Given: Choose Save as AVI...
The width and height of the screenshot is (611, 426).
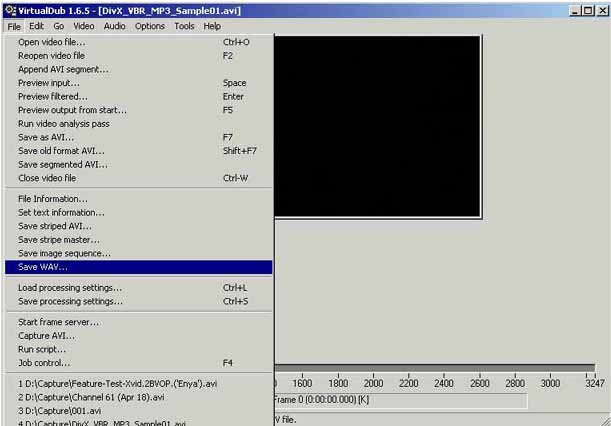Looking at the screenshot, I should point(139,138).
